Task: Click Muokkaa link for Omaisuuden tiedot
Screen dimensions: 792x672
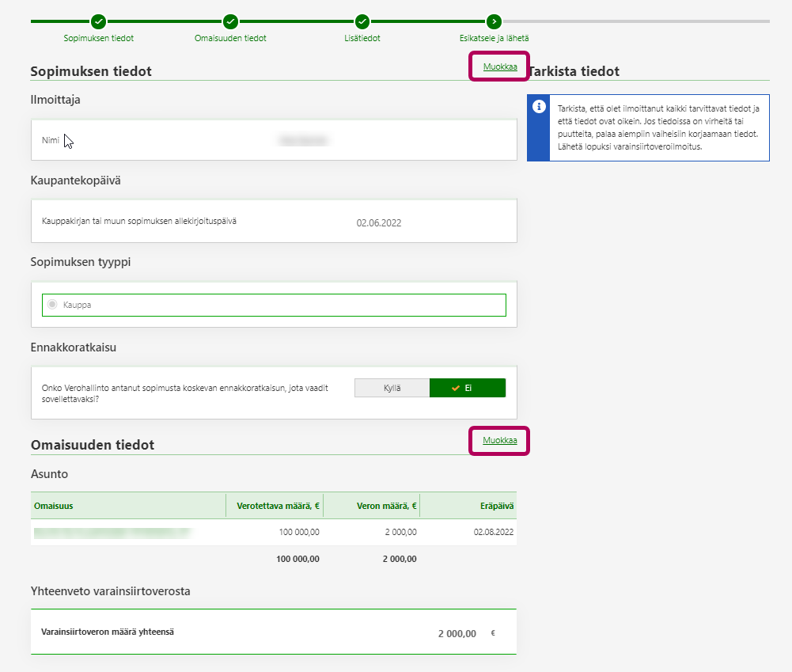Action: tap(500, 440)
